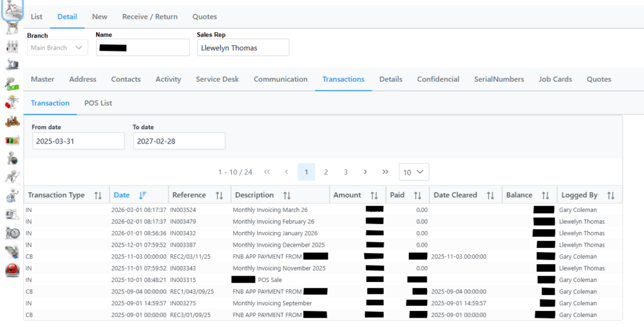Click the green JOB sidebar icon

(x=12, y=84)
